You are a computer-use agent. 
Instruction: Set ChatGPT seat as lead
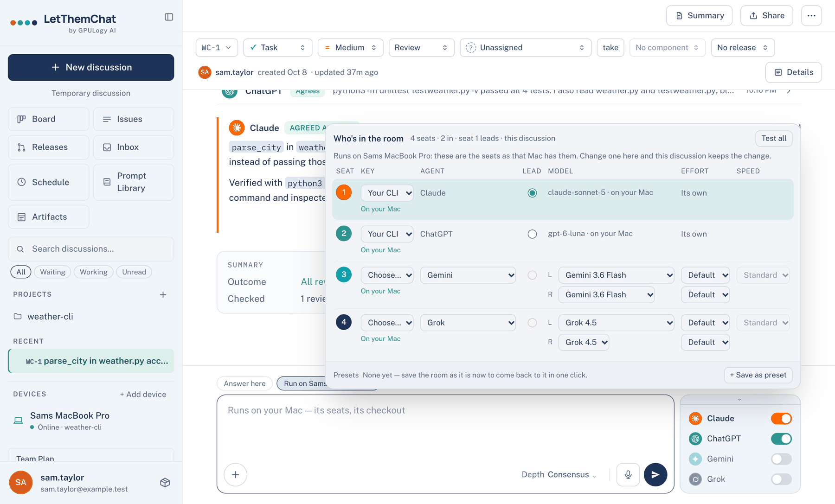pyautogui.click(x=532, y=234)
